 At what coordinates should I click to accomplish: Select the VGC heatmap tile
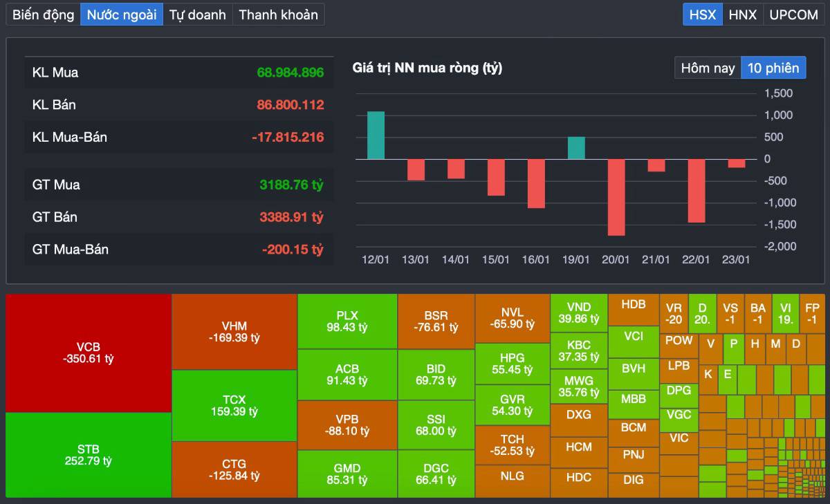(x=679, y=420)
